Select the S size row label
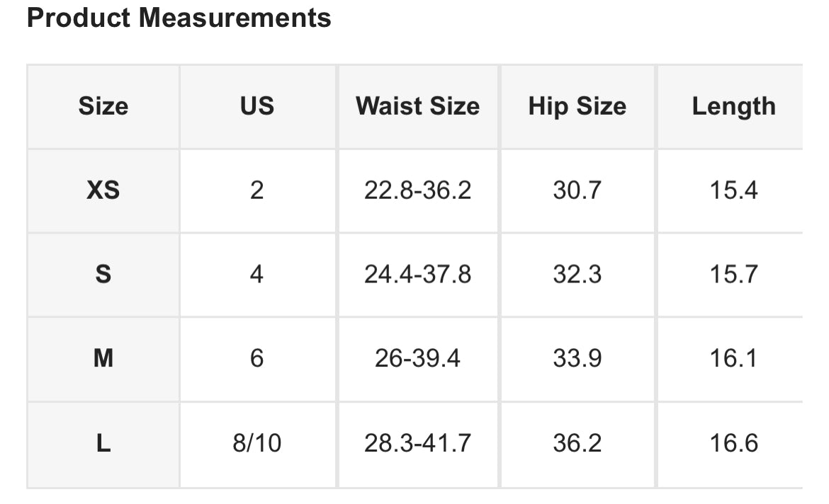The height and width of the screenshot is (504, 829). point(103,274)
